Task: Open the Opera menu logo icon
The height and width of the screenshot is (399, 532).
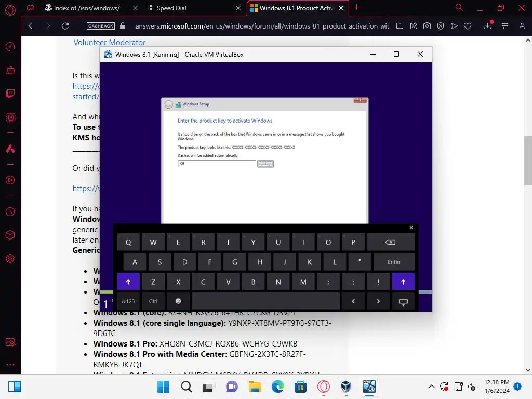Action: click(10, 10)
